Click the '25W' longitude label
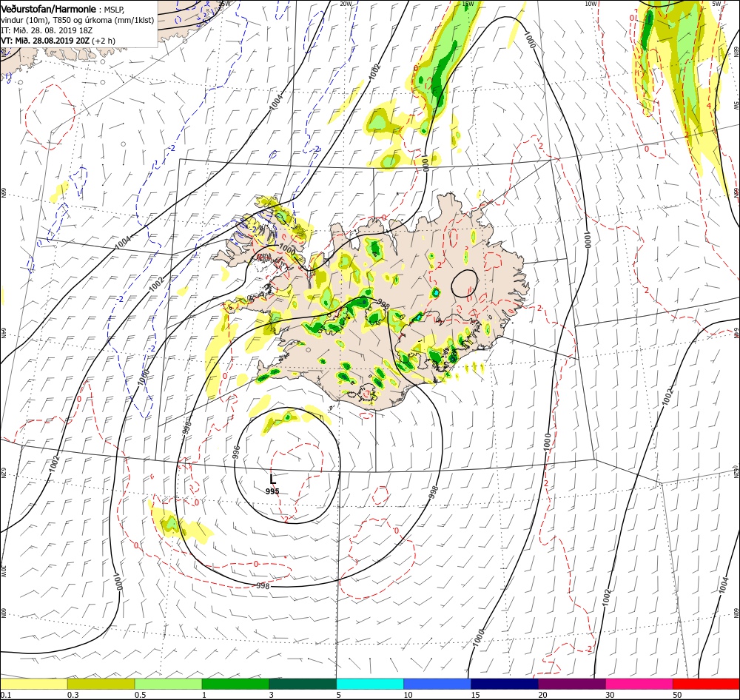The image size is (740, 700). [x=225, y=4]
